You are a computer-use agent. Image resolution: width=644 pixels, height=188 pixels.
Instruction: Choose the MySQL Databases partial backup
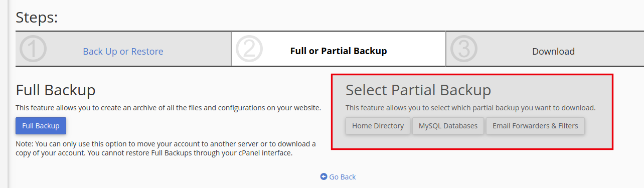448,126
